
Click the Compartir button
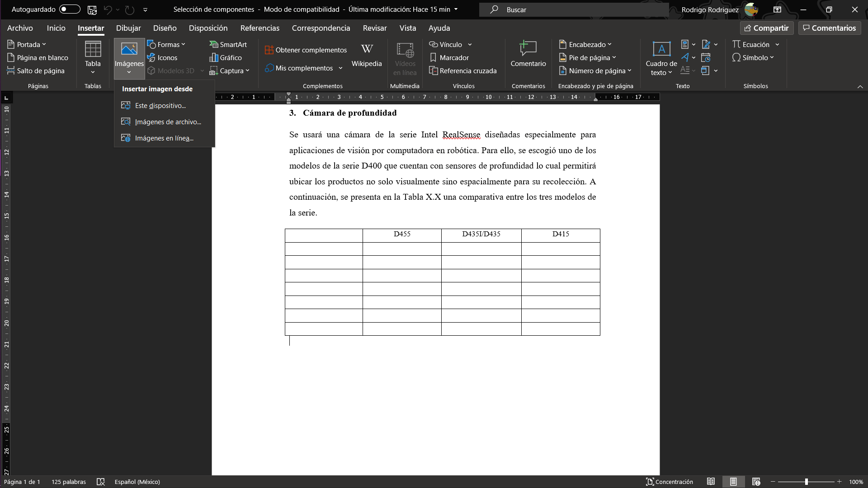[767, 28]
